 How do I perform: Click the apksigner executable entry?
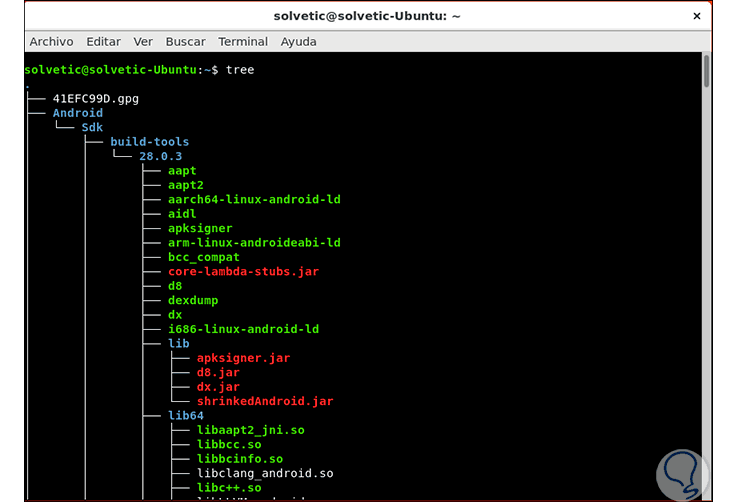click(x=200, y=228)
